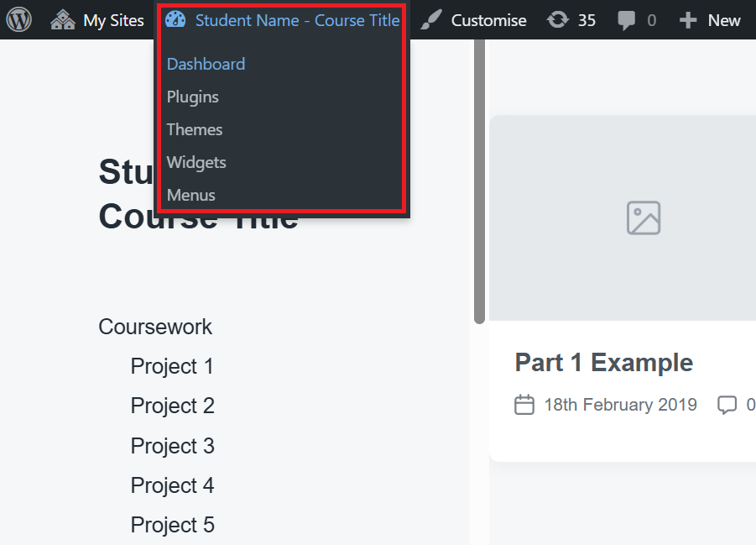The width and height of the screenshot is (756, 545).
Task: Click the calendar icon beside 18th February 2019
Action: (524, 405)
